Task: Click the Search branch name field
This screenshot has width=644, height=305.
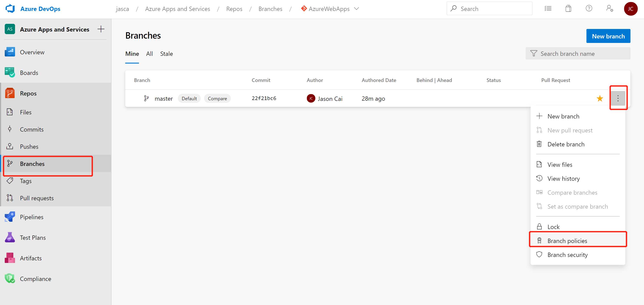Action: coord(578,53)
